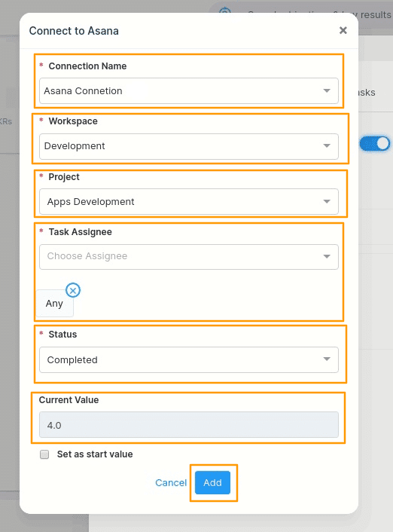Image resolution: width=393 pixels, height=532 pixels.
Task: Click the arrow icon in Project field
Action: point(327,201)
